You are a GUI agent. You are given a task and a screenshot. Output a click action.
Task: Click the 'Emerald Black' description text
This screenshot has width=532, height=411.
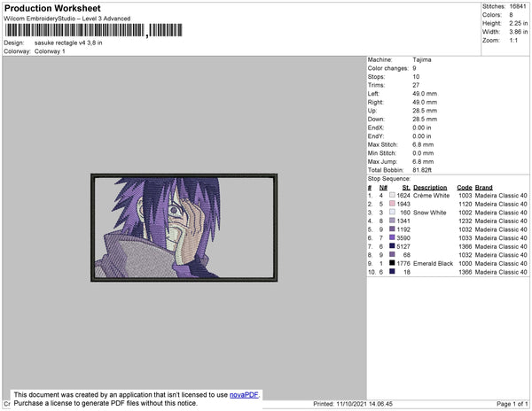433,263
